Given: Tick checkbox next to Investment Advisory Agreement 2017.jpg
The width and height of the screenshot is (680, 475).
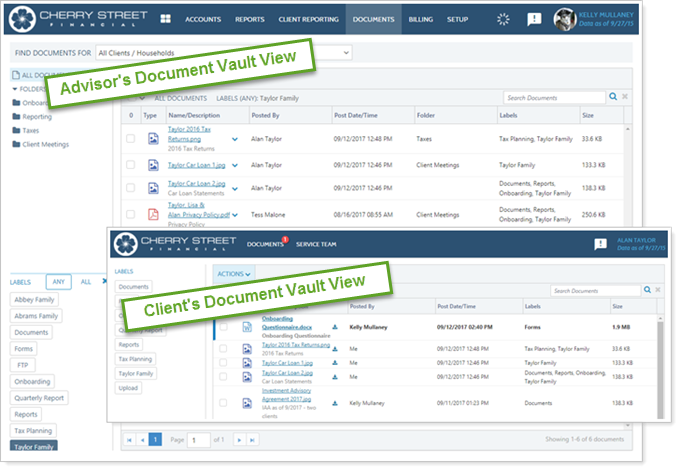Looking at the screenshot, I should coord(223,405).
